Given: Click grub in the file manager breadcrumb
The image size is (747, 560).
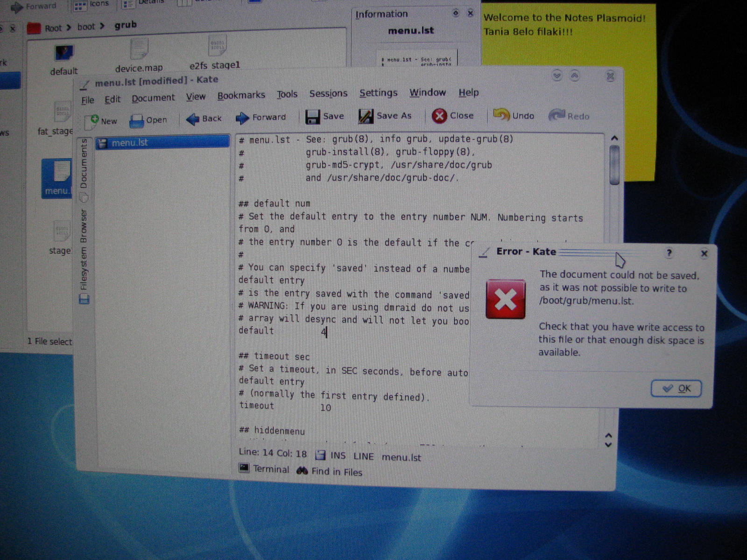Looking at the screenshot, I should point(126,25).
